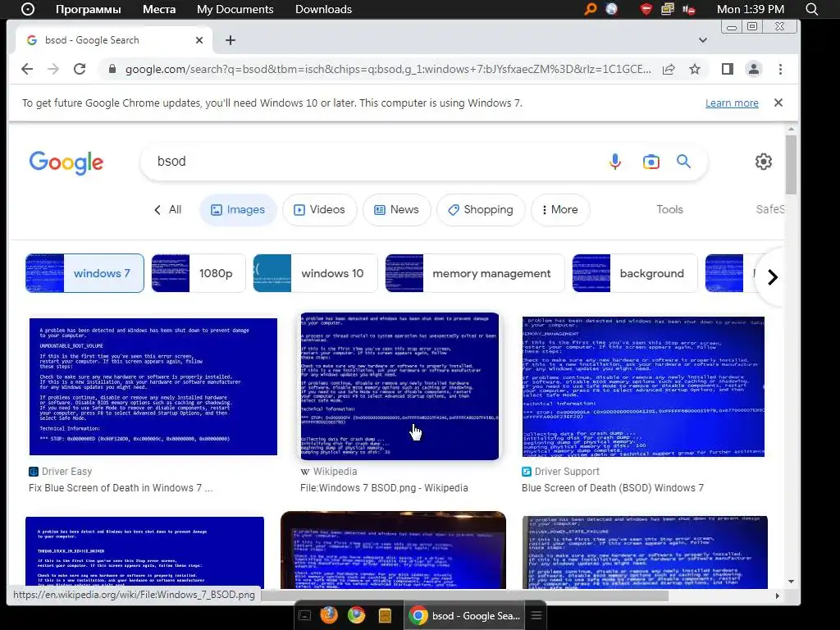
Task: Click the horizontal scrollbar right arrow
Action: point(778,596)
